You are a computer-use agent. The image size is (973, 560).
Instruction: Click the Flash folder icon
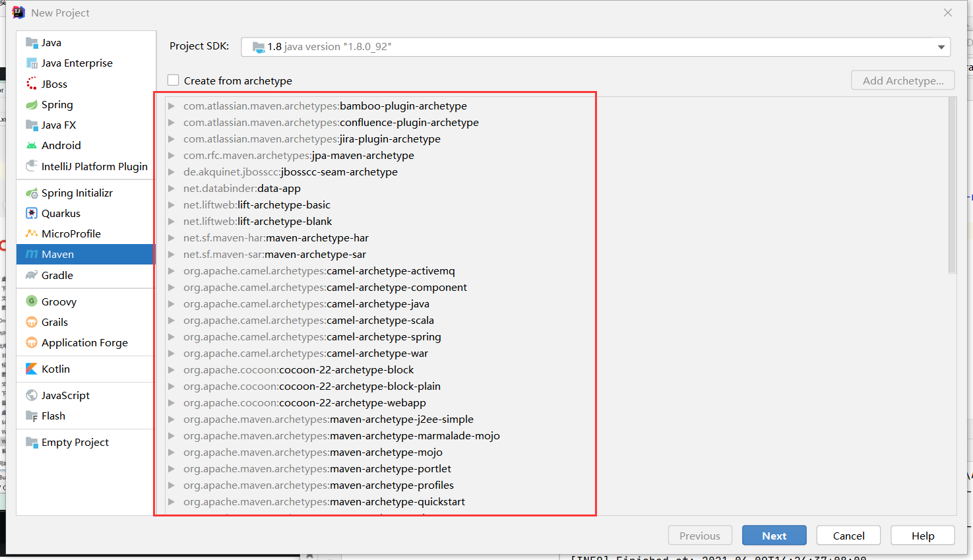pos(32,416)
